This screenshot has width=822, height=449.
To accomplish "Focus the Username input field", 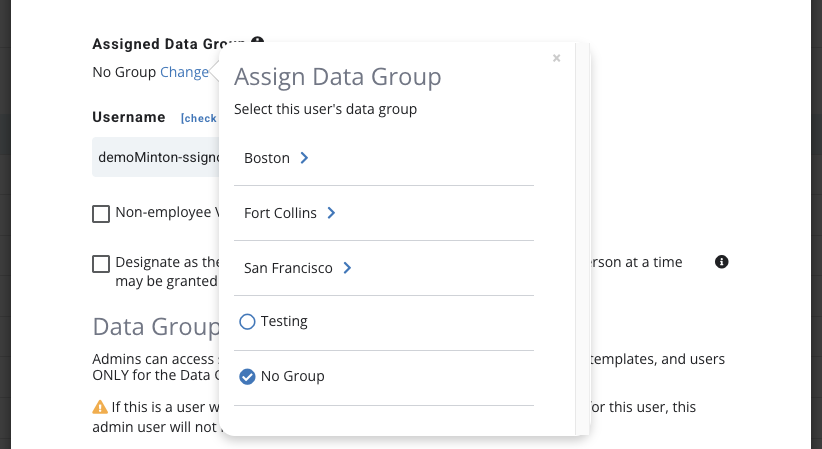I will click(x=155, y=157).
